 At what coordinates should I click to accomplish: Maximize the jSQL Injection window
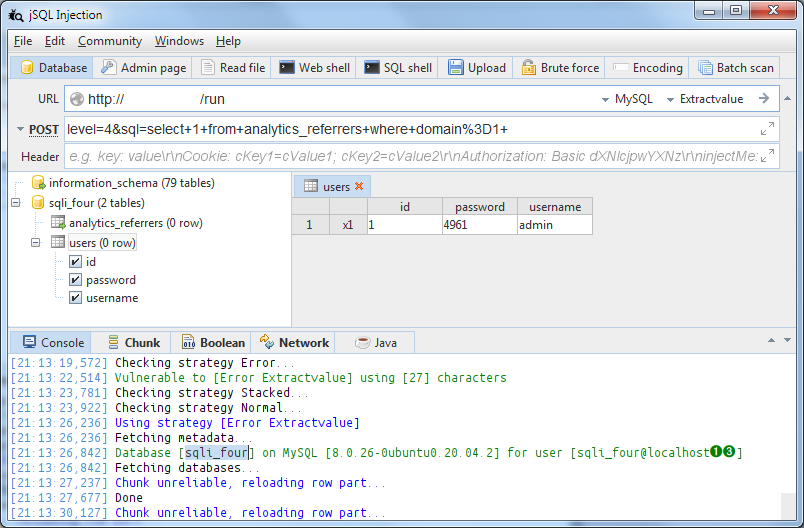point(736,11)
